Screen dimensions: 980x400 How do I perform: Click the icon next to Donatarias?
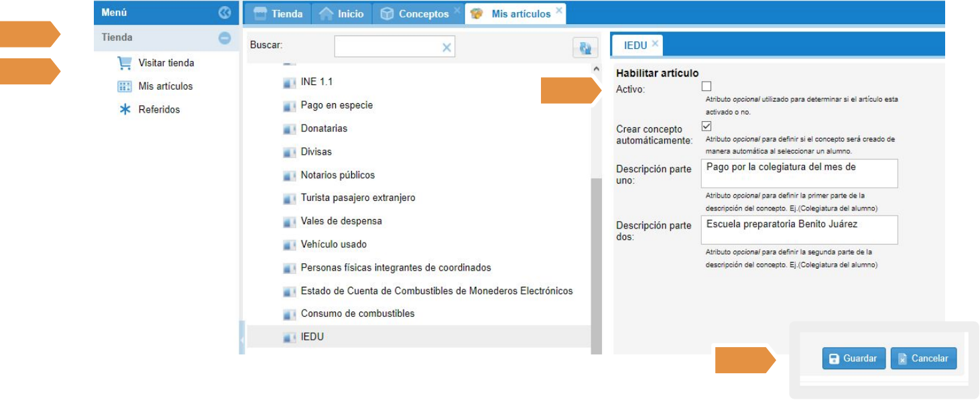[289, 129]
